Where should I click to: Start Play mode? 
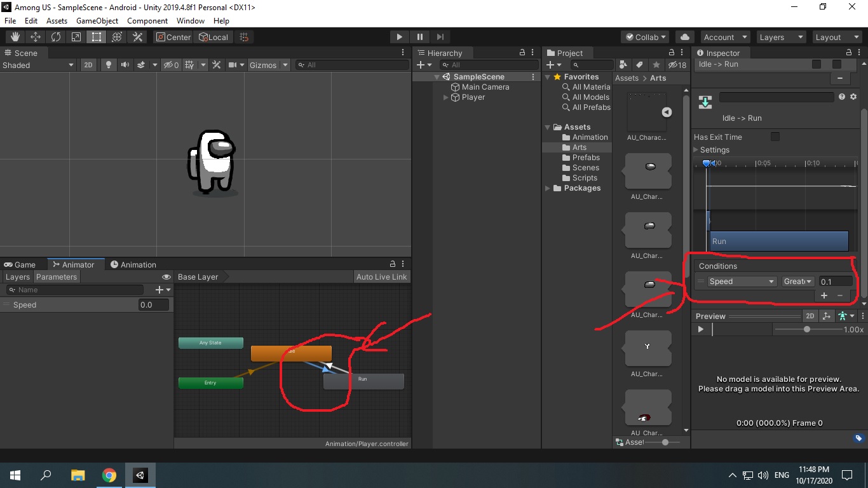(399, 37)
